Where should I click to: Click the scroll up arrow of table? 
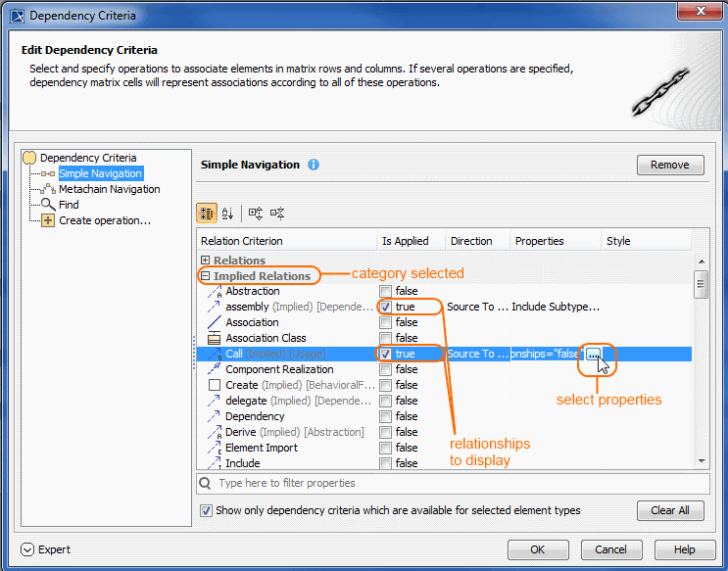[x=702, y=262]
